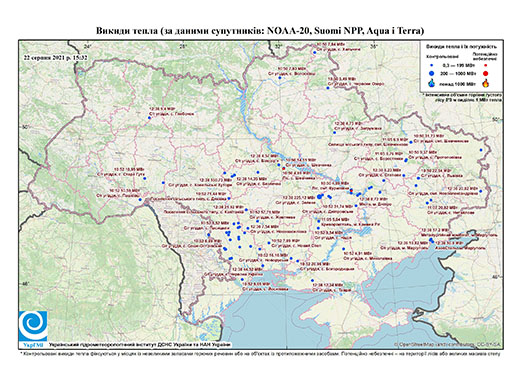The height and width of the screenshot is (368, 520).
Task: Click the marker near Chervone Ozero label
Action: pos(328,88)
